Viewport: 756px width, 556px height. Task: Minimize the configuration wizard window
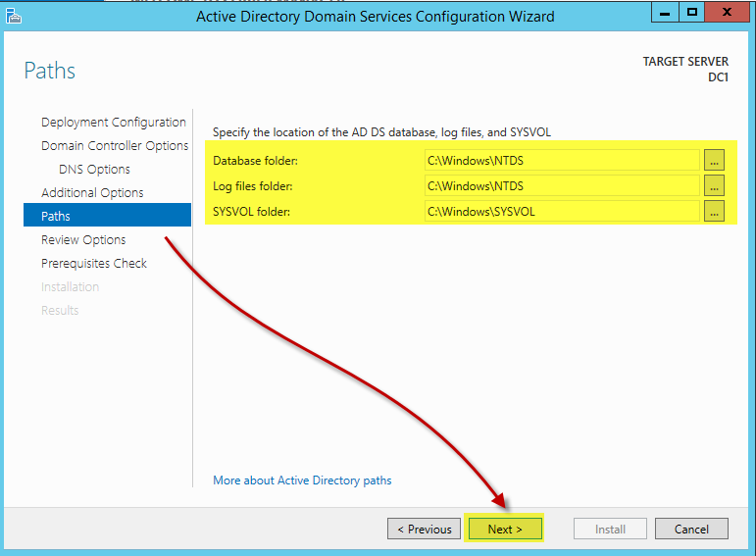pyautogui.click(x=665, y=12)
